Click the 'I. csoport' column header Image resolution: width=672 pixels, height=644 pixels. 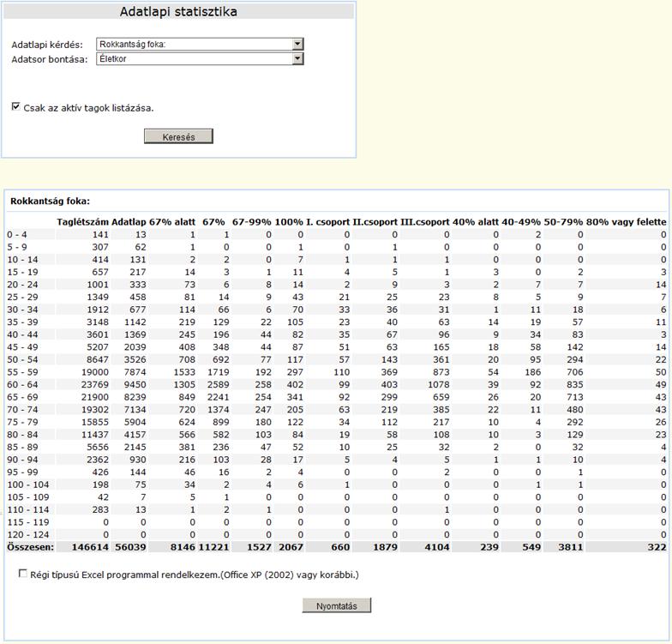(327, 222)
